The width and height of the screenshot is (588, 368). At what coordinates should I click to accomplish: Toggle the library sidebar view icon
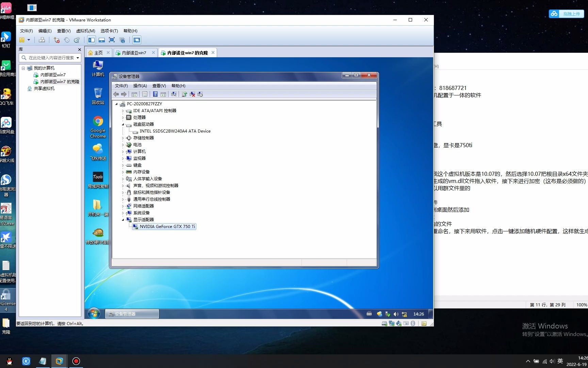tap(92, 40)
